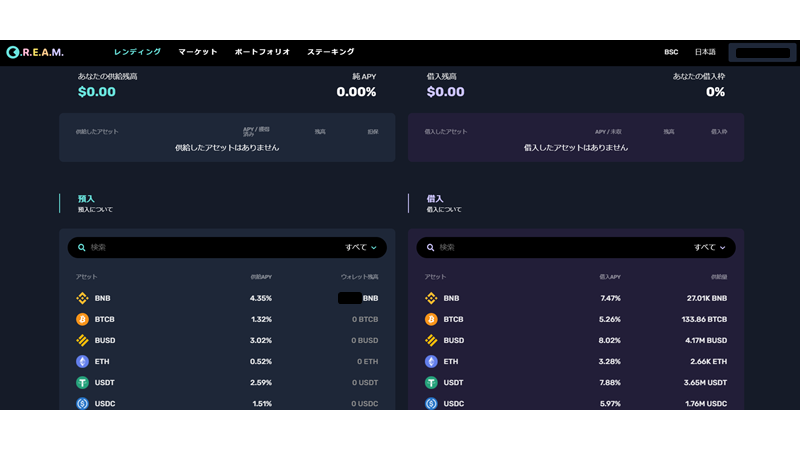
Task: Click BTCB icon in supply list
Action: point(82,319)
